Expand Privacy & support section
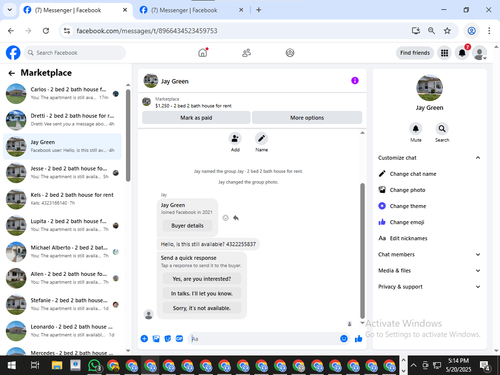 point(429,287)
